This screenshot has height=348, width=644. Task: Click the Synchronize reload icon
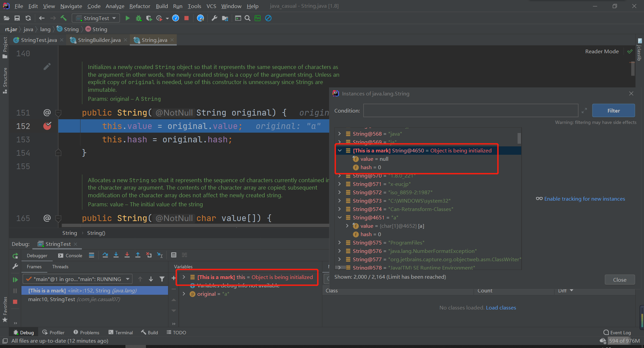(x=28, y=18)
